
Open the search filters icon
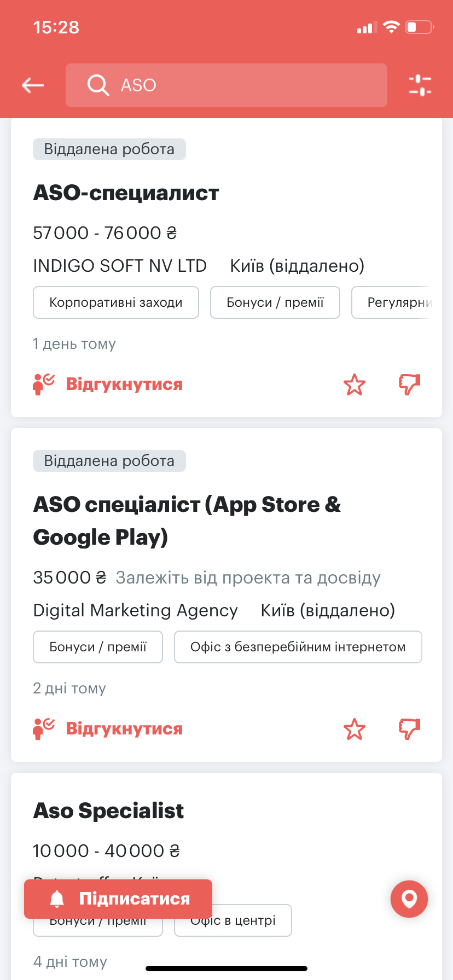tap(420, 85)
